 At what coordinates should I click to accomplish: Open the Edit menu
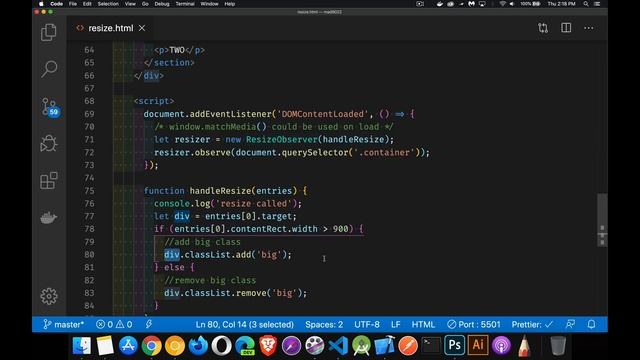tap(87, 4)
